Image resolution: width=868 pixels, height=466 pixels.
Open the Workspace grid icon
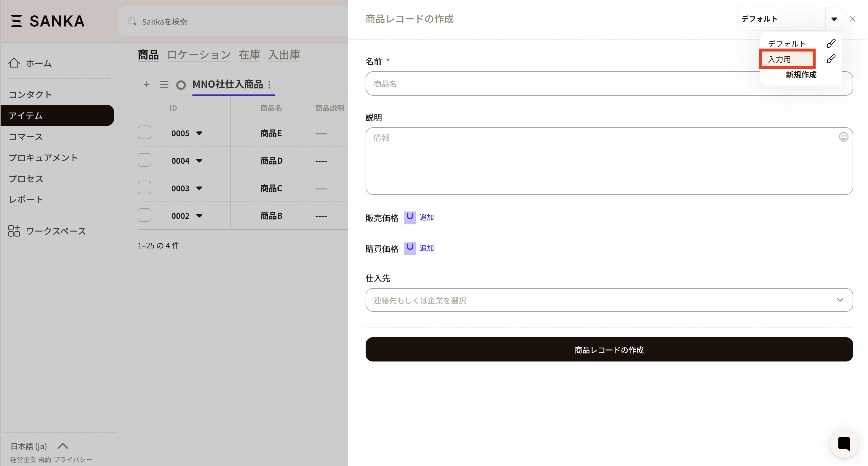14,231
